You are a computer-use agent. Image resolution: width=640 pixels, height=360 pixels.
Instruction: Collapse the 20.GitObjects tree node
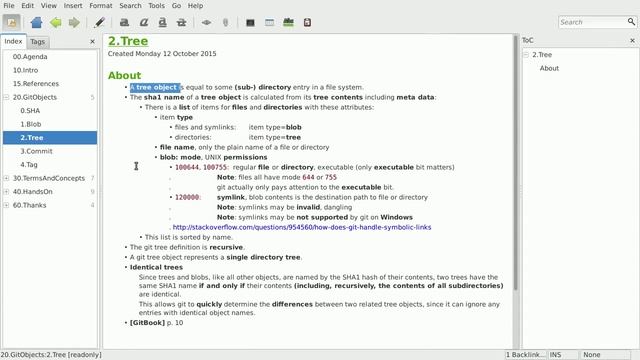tap(6, 97)
